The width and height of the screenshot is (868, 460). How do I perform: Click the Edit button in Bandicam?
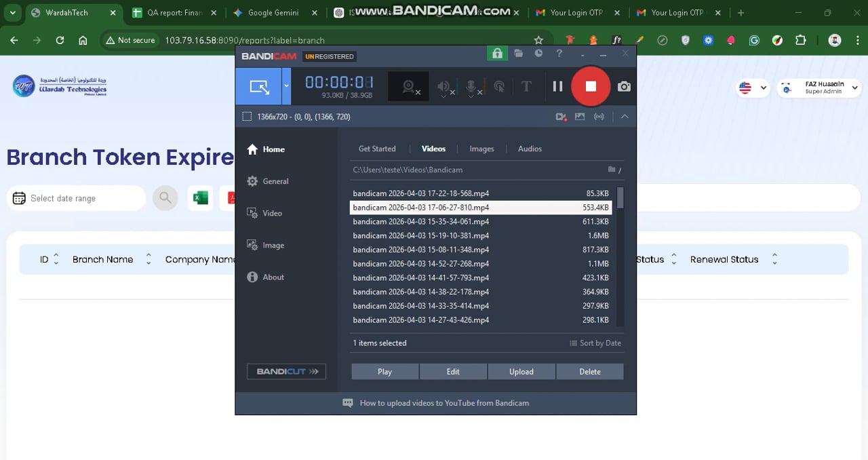coord(453,372)
